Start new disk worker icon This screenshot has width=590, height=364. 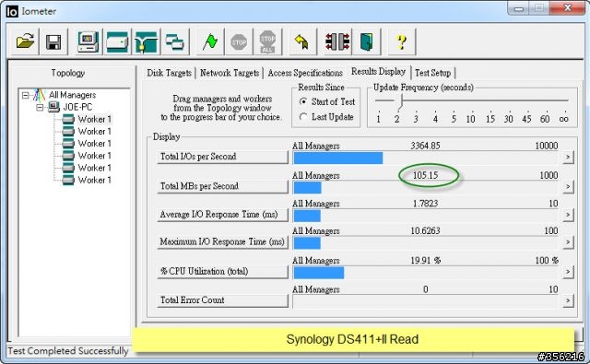click(117, 41)
